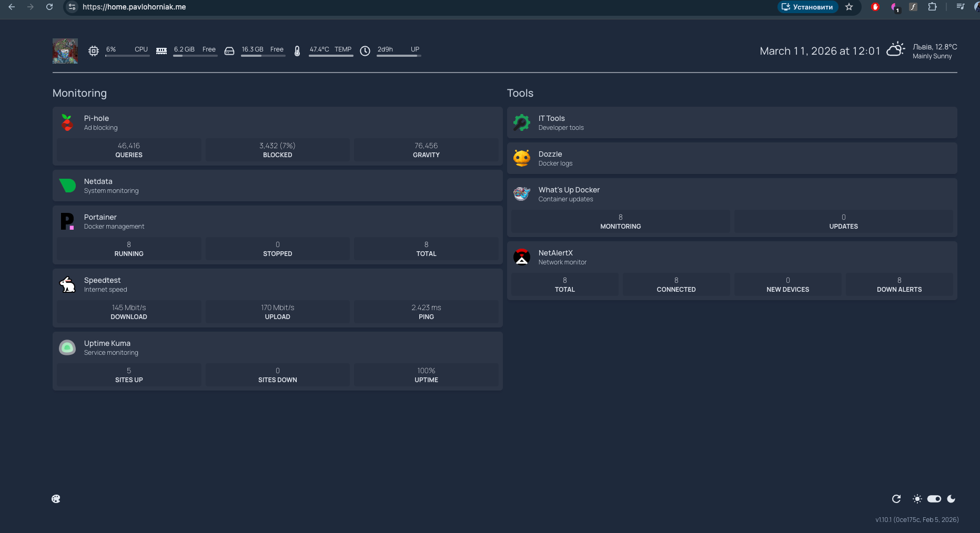The height and width of the screenshot is (533, 980).
Task: Launch Portainer Docker management
Action: [x=100, y=221]
